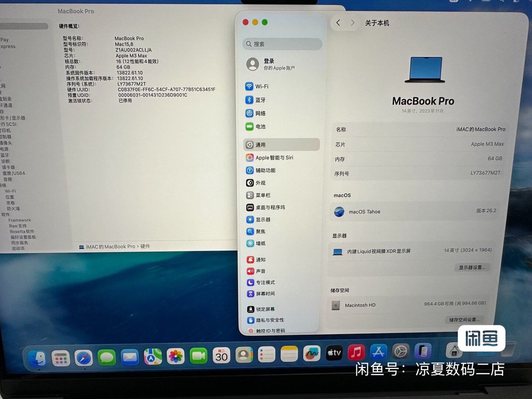Select Framework in System Information sidebar
The image size is (532, 399).
pos(20,220)
